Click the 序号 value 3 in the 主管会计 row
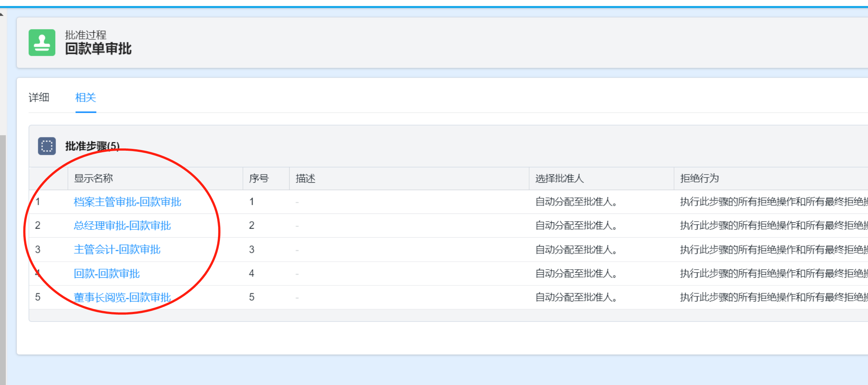868x385 pixels. pos(252,249)
